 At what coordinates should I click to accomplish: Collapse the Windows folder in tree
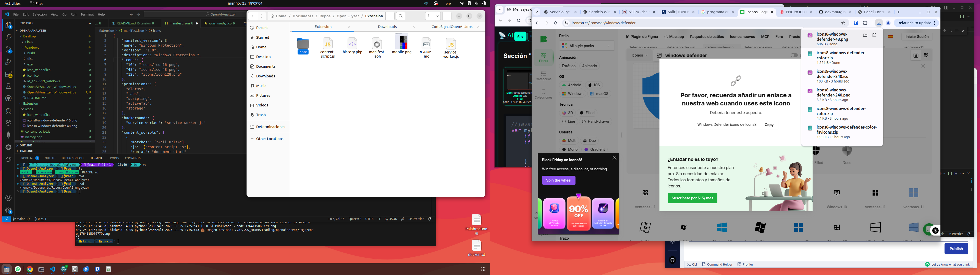pyautogui.click(x=32, y=47)
